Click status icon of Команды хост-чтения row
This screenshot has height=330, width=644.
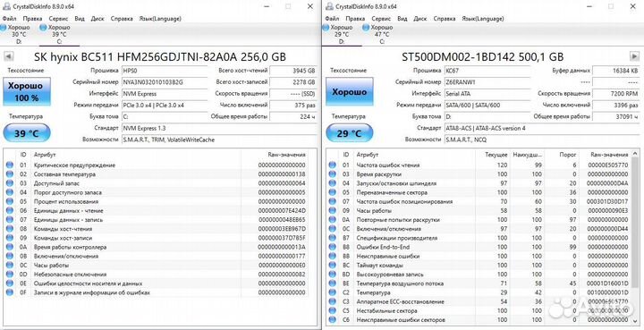[x=10, y=229]
